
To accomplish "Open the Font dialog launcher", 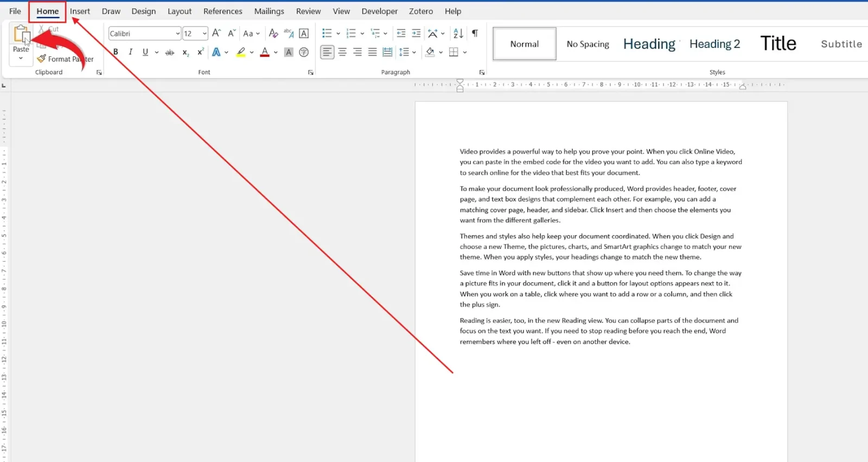I will coord(311,72).
